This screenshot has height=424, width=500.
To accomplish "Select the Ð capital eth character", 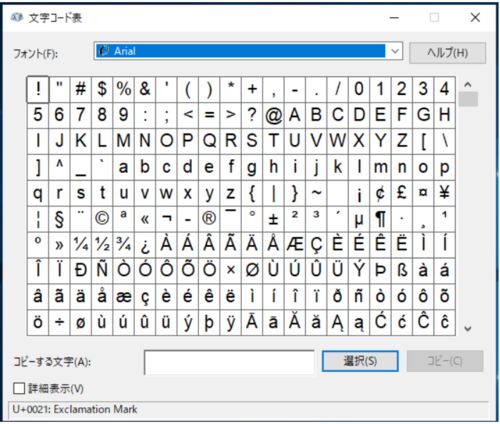I will (81, 271).
